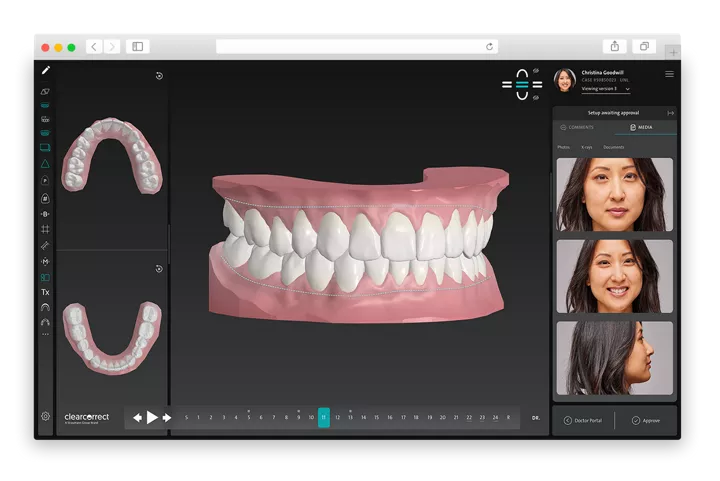Open the Tx treatment tool
The height and width of the screenshot is (481, 720).
[x=45, y=292]
